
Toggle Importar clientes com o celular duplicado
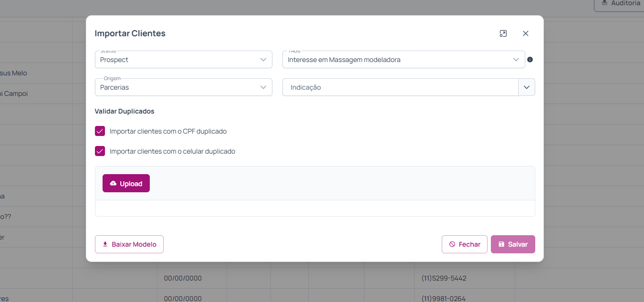click(x=100, y=151)
